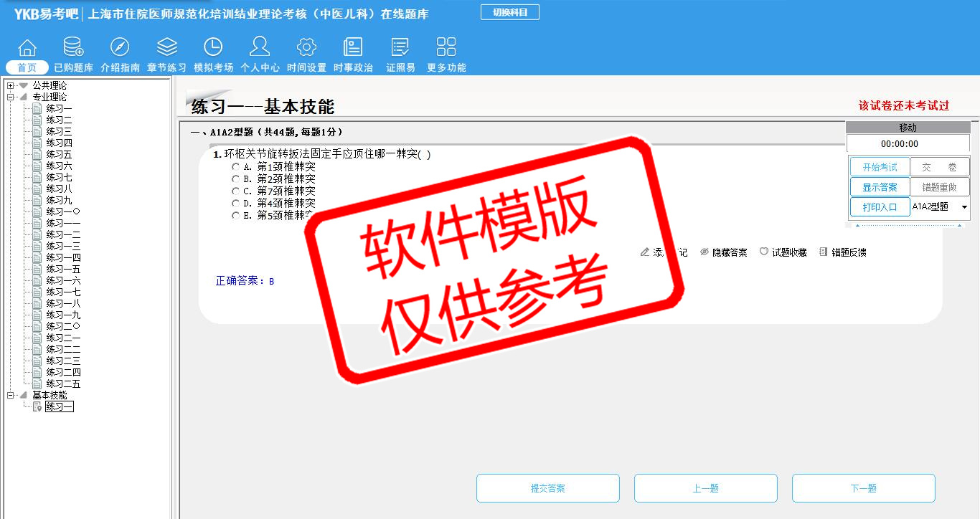The width and height of the screenshot is (980, 519).
Task: Collapse the 专业理论 tree node
Action: point(10,97)
